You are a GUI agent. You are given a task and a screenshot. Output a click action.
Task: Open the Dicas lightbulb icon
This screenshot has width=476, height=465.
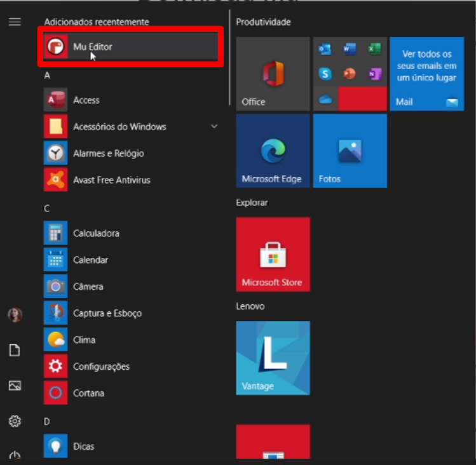tap(55, 446)
